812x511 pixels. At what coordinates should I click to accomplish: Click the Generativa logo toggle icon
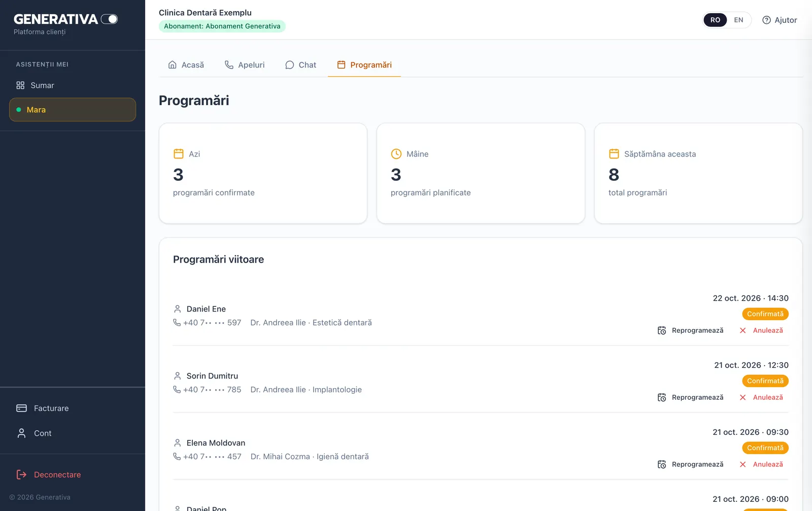[x=109, y=19]
